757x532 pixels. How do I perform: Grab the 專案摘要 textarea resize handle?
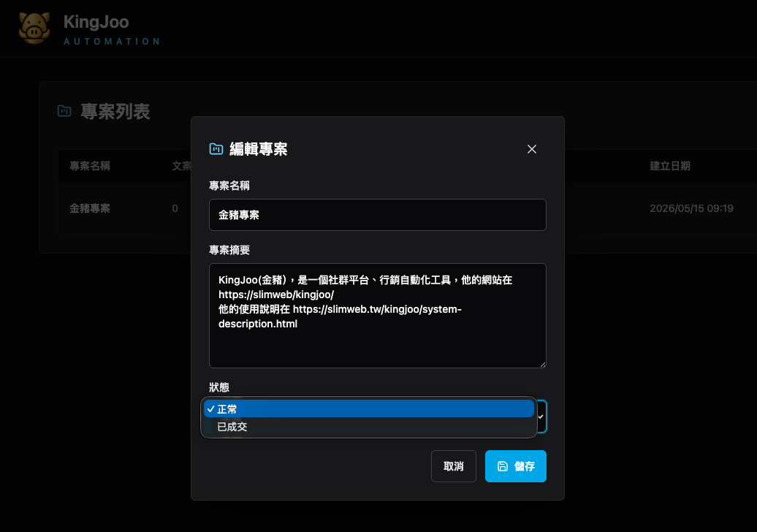coord(543,365)
